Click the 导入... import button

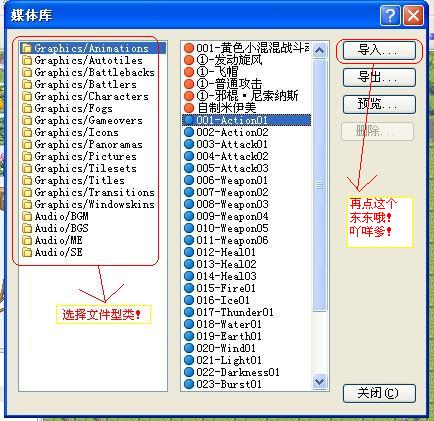pos(379,51)
